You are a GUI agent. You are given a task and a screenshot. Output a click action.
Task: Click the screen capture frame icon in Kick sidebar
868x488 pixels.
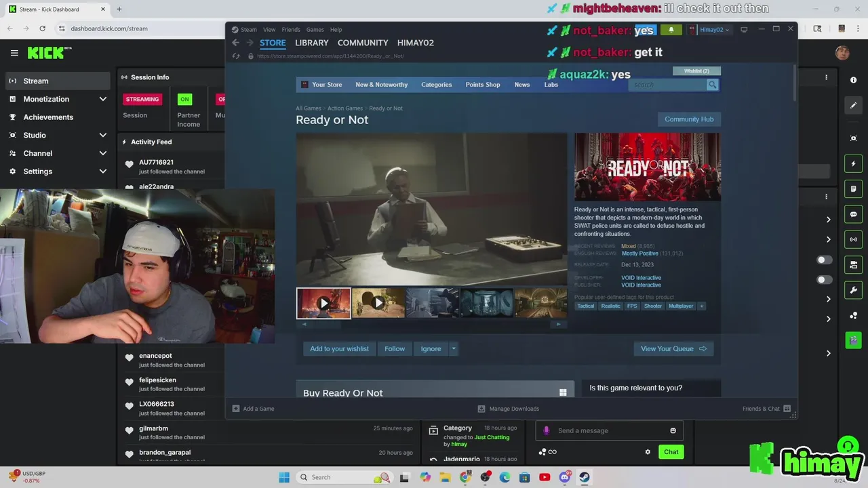(853, 138)
